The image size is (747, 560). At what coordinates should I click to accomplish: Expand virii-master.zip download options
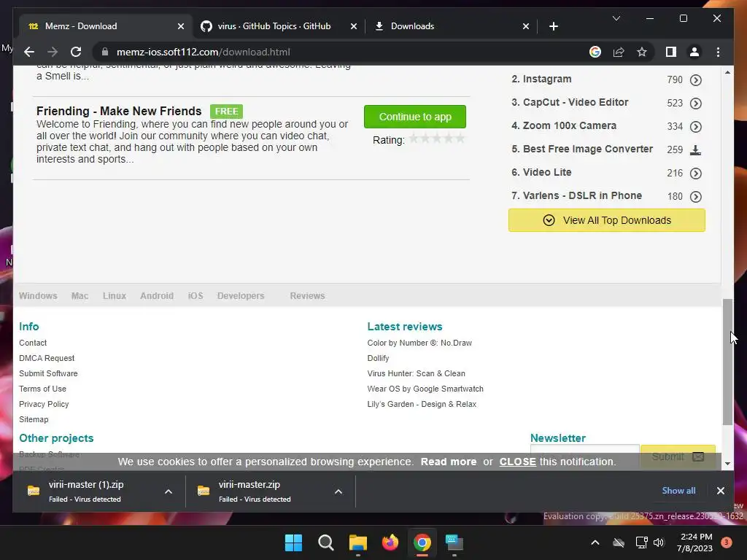(338, 491)
